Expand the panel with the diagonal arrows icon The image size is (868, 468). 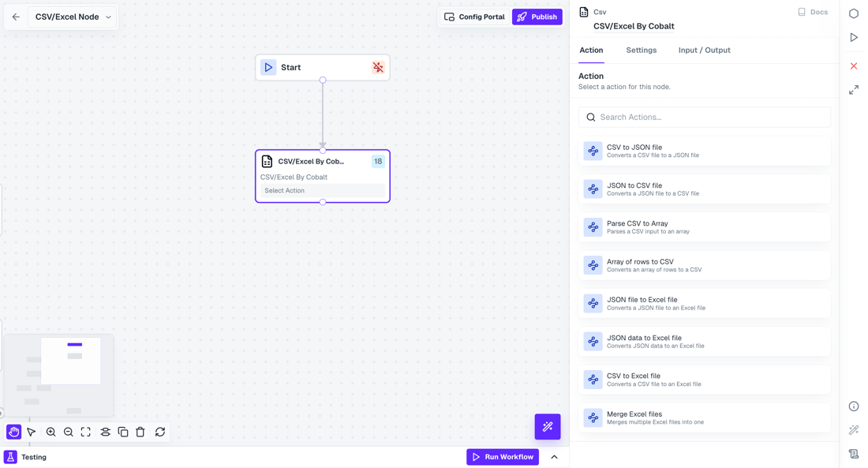(x=854, y=90)
